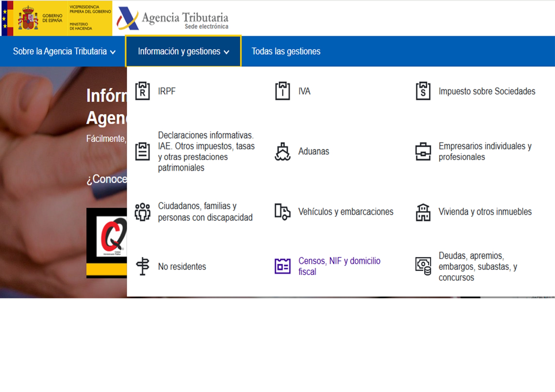Click the Declaraciones informativas clipboard icon

[x=142, y=151]
